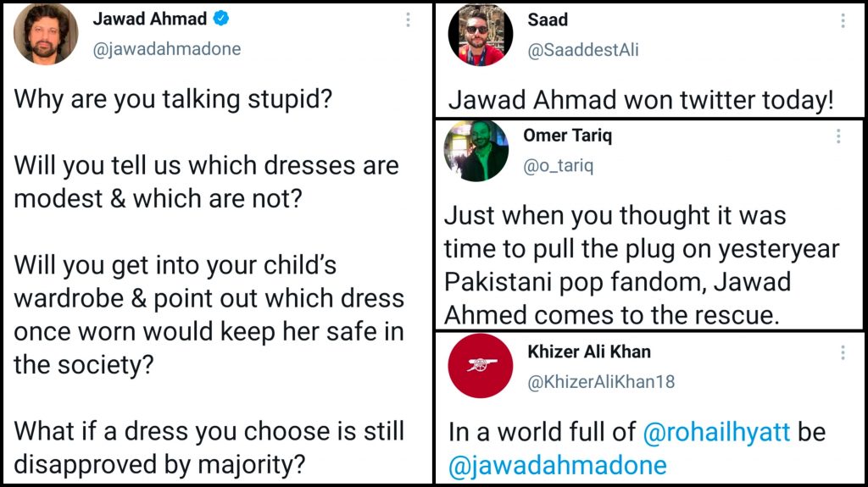Click the @jawadahmadone handle under Jawad's name

tap(166, 49)
